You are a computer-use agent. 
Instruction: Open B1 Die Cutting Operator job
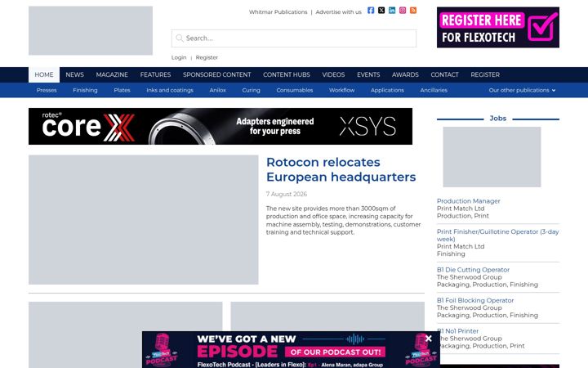tap(473, 270)
